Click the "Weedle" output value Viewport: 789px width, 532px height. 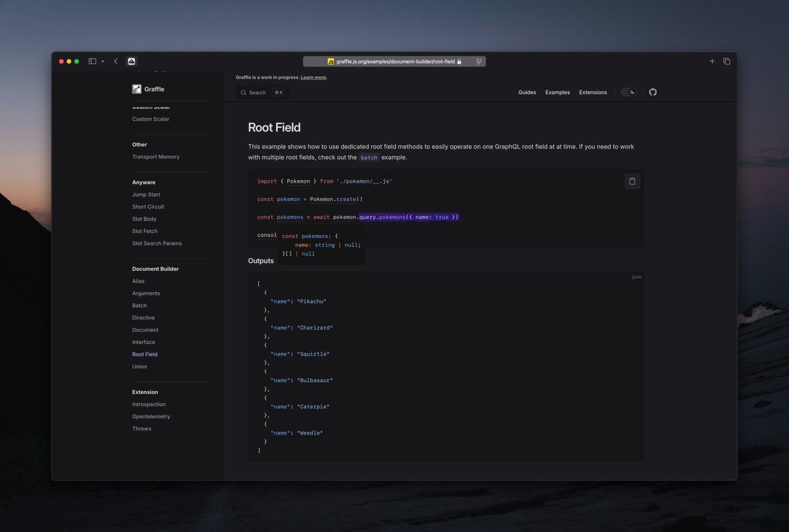click(x=310, y=433)
